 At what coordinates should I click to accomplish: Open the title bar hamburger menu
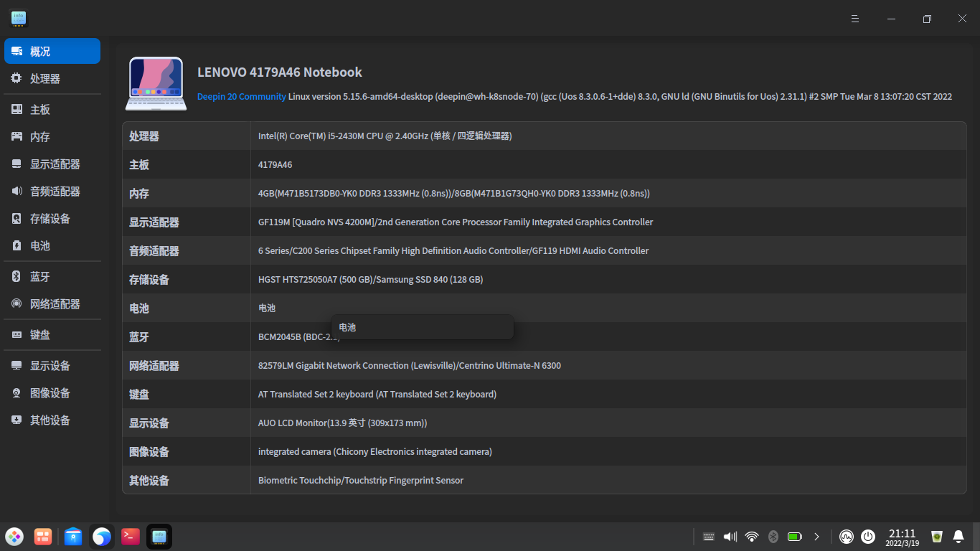click(x=855, y=19)
